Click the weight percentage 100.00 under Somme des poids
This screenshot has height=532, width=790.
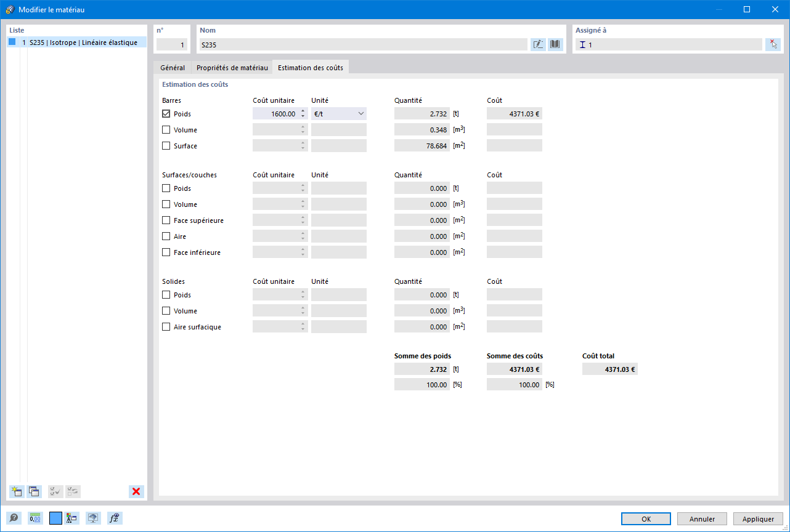click(x=422, y=384)
